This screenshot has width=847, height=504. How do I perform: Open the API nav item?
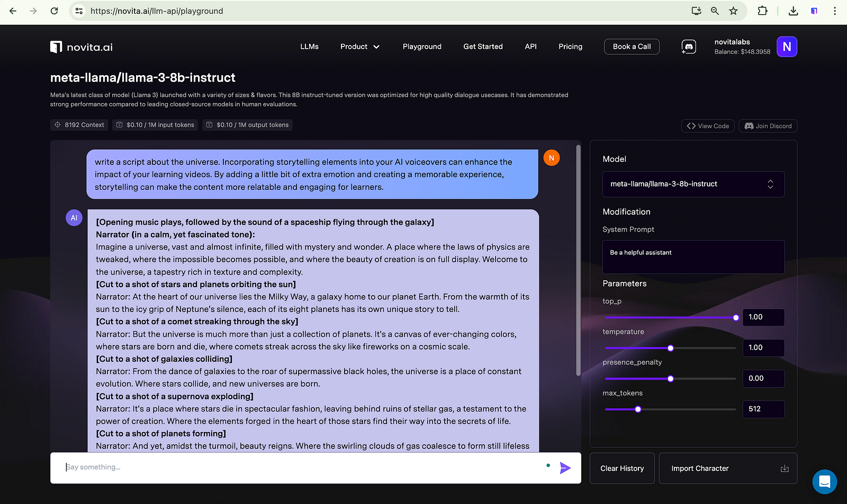point(530,47)
